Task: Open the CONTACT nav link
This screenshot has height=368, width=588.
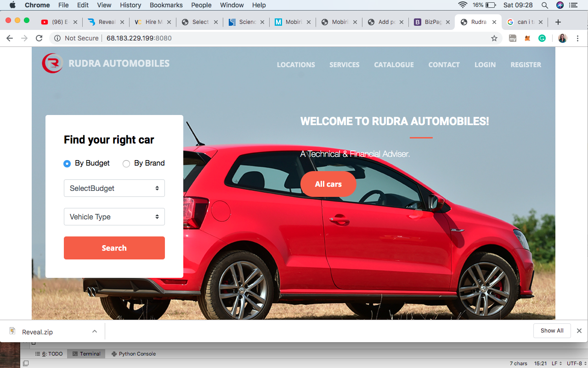Action: coord(444,65)
